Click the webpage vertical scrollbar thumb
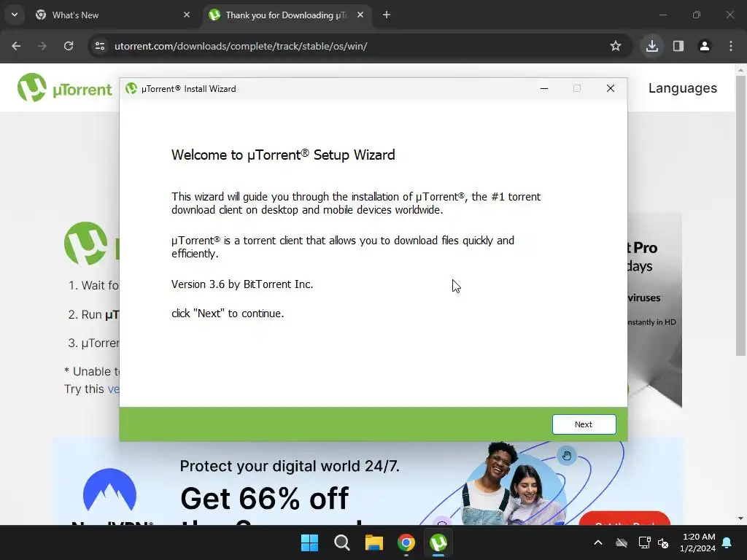The width and height of the screenshot is (747, 560). pos(740,215)
